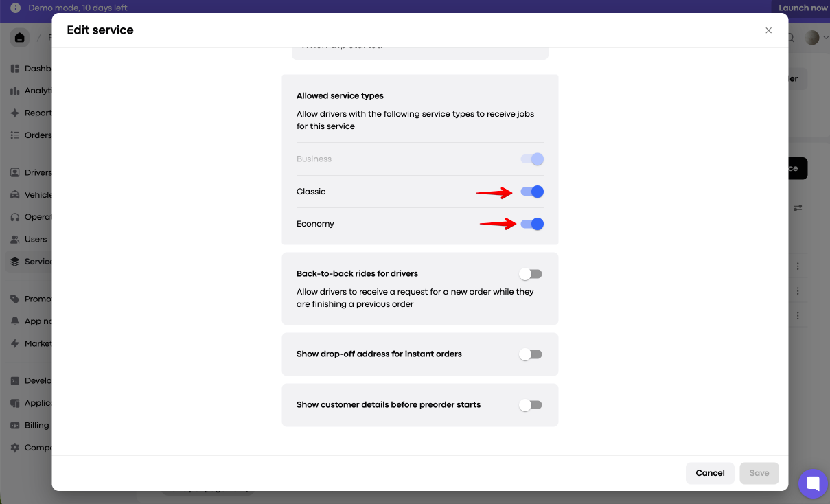The width and height of the screenshot is (830, 504).
Task: Click the 'Demo mode, 10 days left' text
Action: pyautogui.click(x=78, y=8)
